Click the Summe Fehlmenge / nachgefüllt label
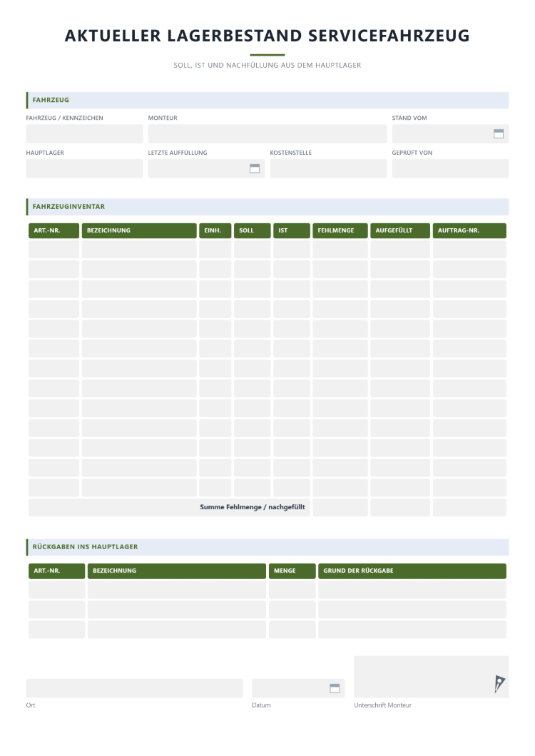 click(x=253, y=507)
